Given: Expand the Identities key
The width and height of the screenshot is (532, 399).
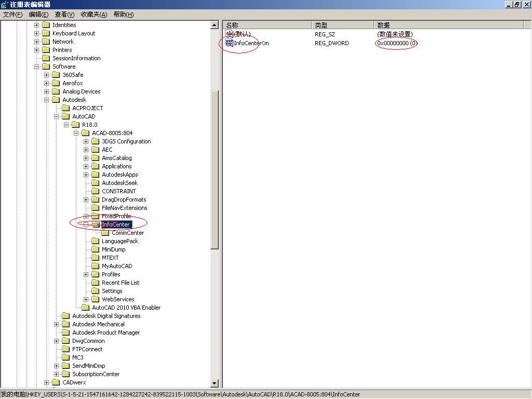Looking at the screenshot, I should tap(37, 25).
